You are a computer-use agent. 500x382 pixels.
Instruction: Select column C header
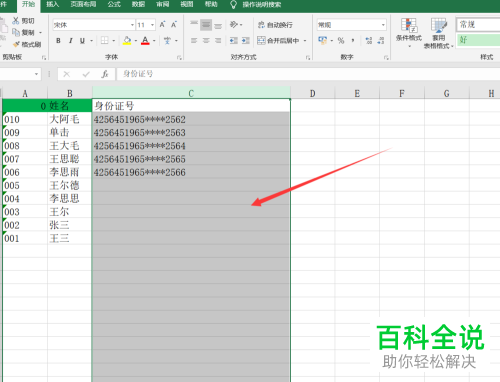[191, 93]
